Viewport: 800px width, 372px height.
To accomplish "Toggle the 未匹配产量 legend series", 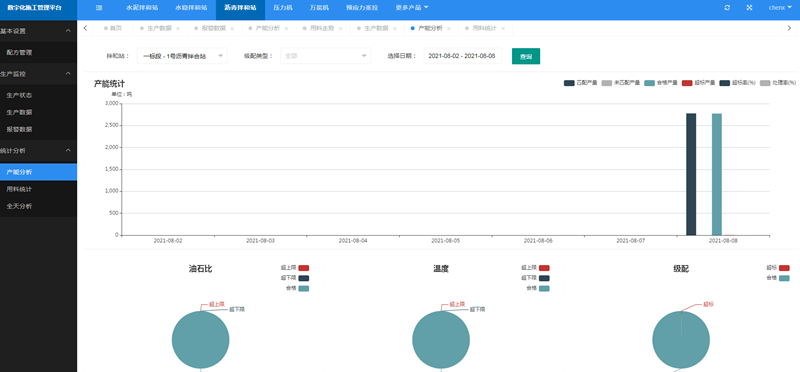I will click(620, 83).
